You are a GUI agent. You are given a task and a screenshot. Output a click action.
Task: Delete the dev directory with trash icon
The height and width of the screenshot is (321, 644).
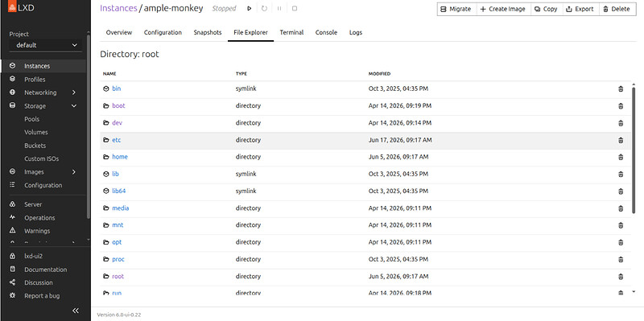coord(621,123)
